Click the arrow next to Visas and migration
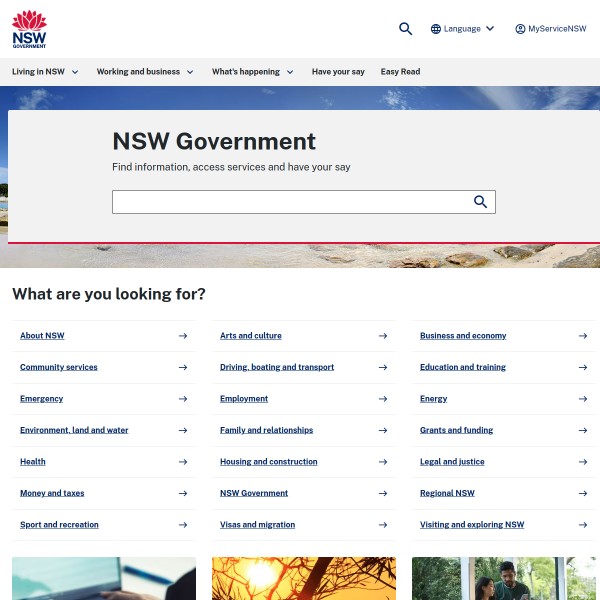 382,525
